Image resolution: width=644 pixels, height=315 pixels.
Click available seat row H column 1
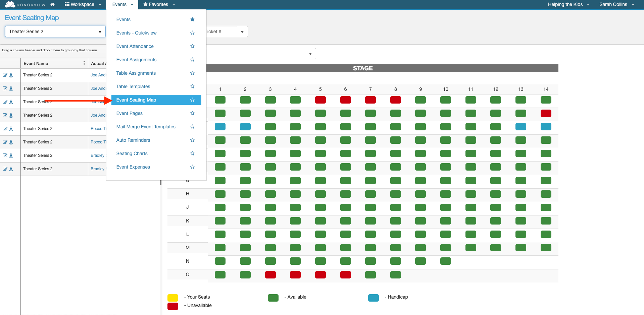[220, 194]
